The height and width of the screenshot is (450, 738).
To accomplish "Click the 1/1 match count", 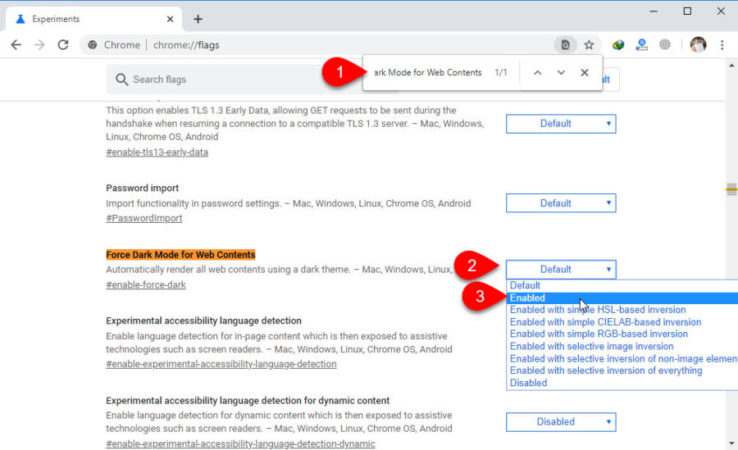I will 501,72.
